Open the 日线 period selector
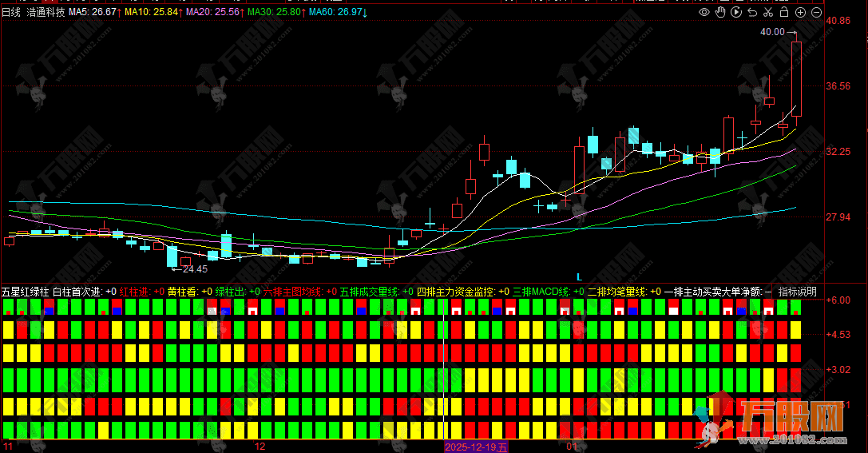This screenshot has height=453, width=868. pos(11,13)
